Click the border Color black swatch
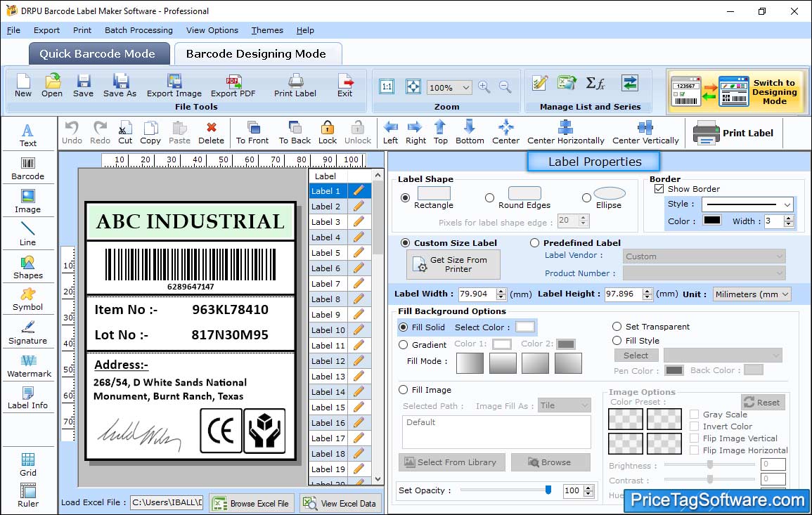The height and width of the screenshot is (515, 812). tap(711, 220)
